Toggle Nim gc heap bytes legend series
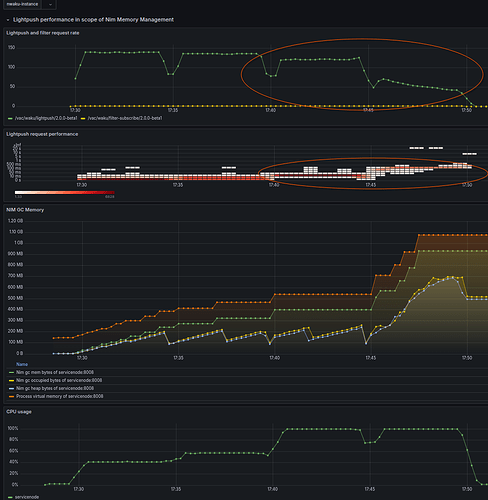Image resolution: width=488 pixels, height=500 pixels. coord(55,388)
